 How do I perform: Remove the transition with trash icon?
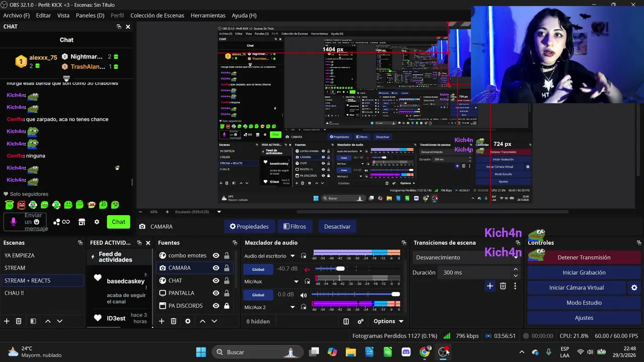click(x=503, y=286)
